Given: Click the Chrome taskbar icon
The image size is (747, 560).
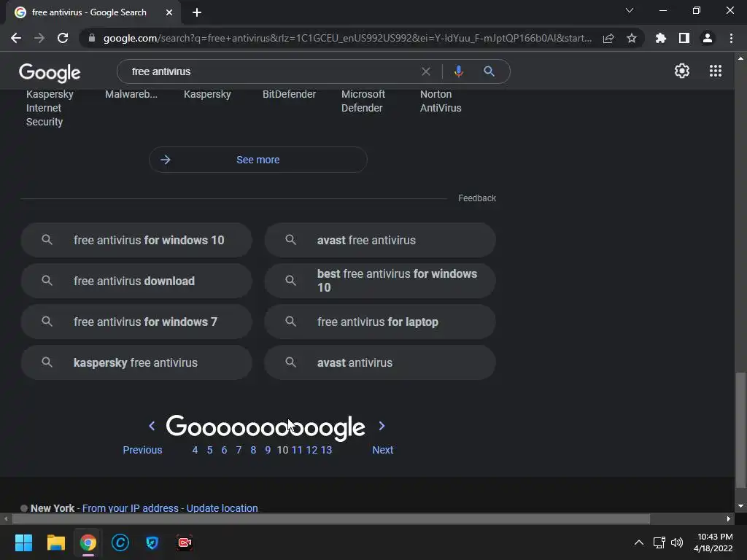Looking at the screenshot, I should [88, 542].
